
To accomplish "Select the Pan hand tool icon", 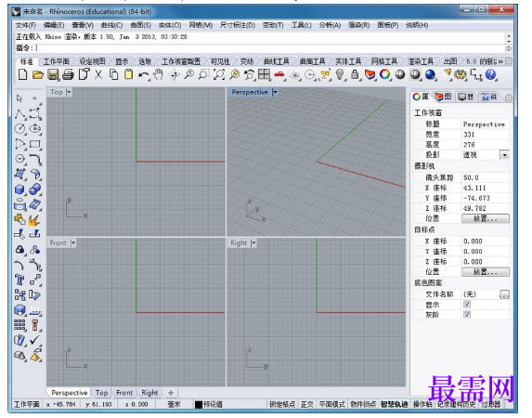I will click(158, 74).
